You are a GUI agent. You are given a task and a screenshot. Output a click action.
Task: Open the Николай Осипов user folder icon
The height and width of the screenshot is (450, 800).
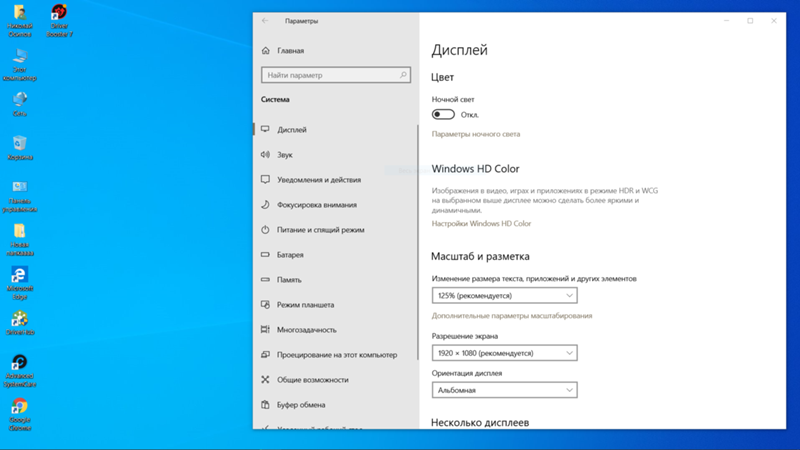tap(20, 20)
